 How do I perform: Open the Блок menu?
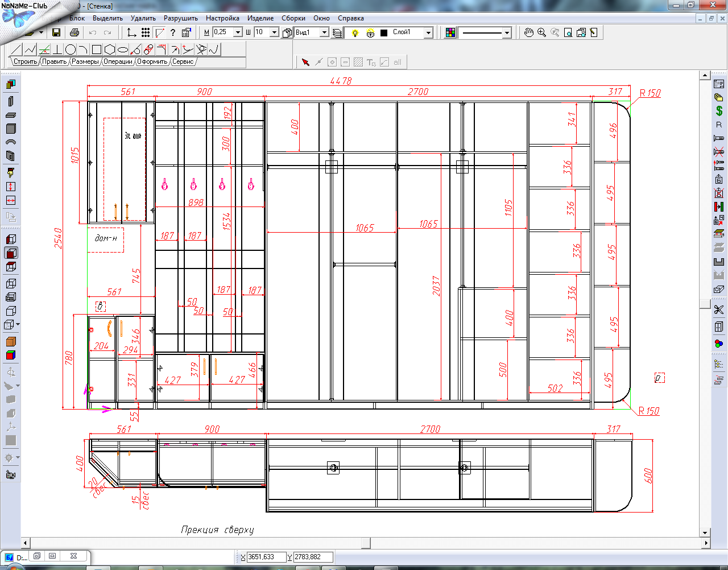click(x=77, y=18)
